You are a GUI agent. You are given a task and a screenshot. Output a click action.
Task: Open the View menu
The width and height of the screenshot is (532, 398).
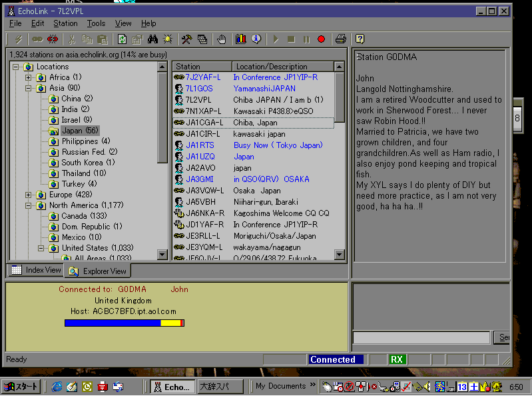123,23
